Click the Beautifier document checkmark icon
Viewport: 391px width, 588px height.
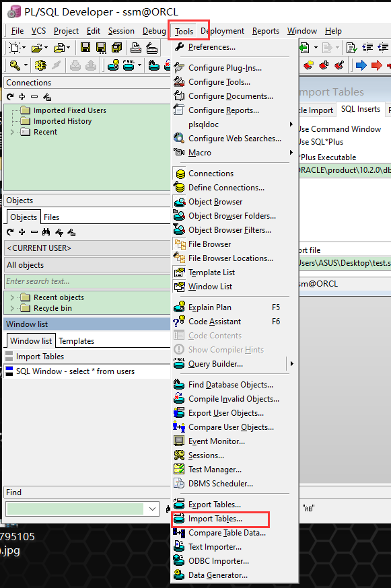coord(351,48)
